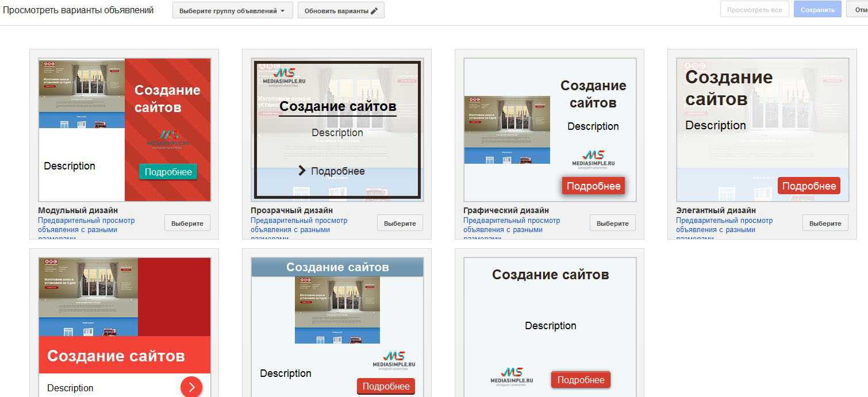Select Прозрачный дизайн using its Выберите button
Image resolution: width=868 pixels, height=397 pixels.
(x=400, y=223)
